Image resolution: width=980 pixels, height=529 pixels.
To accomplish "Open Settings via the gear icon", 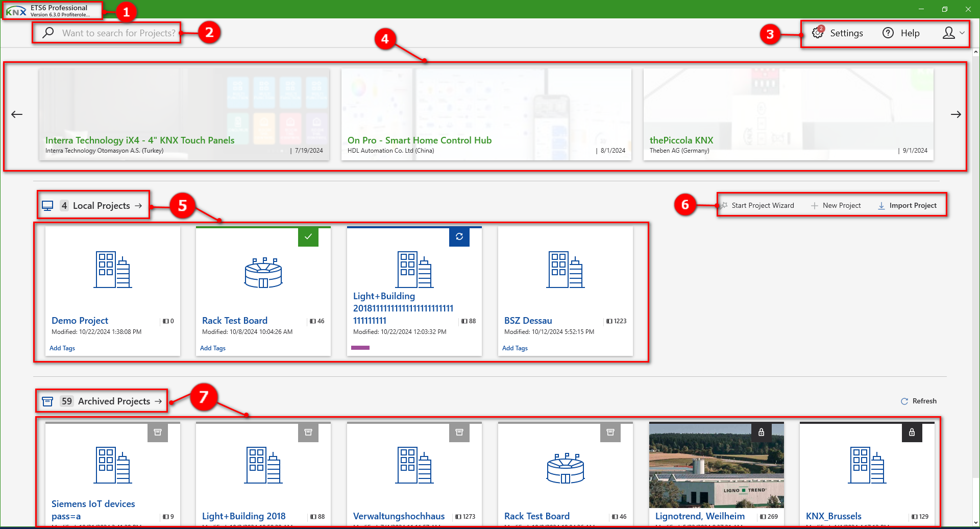I will click(x=818, y=32).
